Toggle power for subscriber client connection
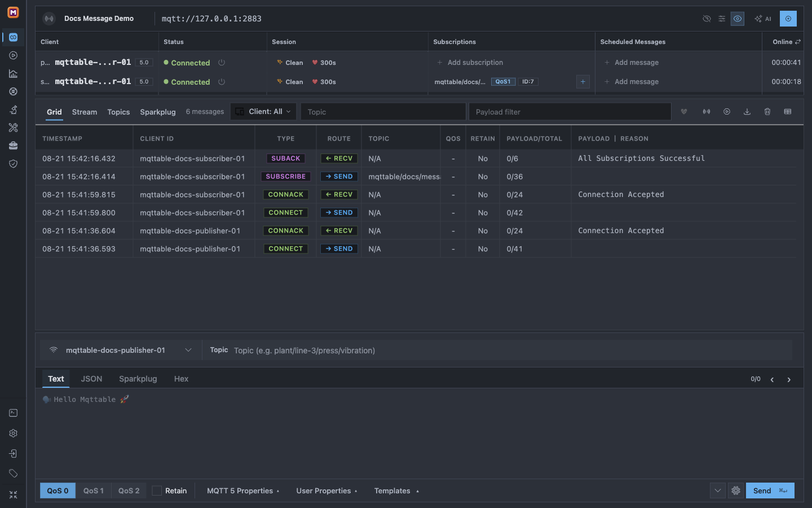Screen dimensions: 812x508 point(222,82)
